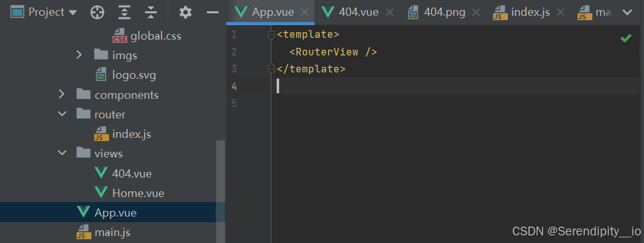Screen dimensions: 644x243
Task: Hide the Project panel with the minus icon
Action: pos(212,13)
